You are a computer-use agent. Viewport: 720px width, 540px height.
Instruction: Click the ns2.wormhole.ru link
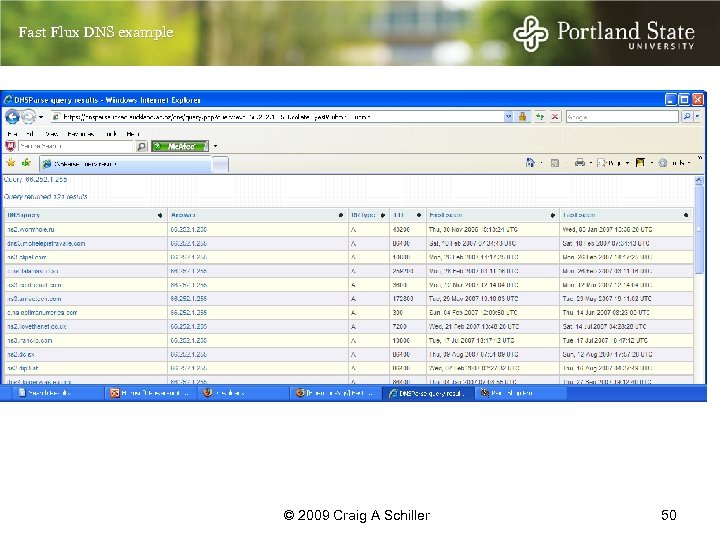point(31,229)
